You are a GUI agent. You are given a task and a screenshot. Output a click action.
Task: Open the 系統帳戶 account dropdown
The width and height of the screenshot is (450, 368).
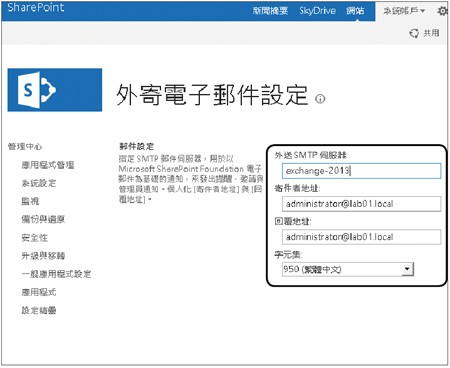coord(404,11)
